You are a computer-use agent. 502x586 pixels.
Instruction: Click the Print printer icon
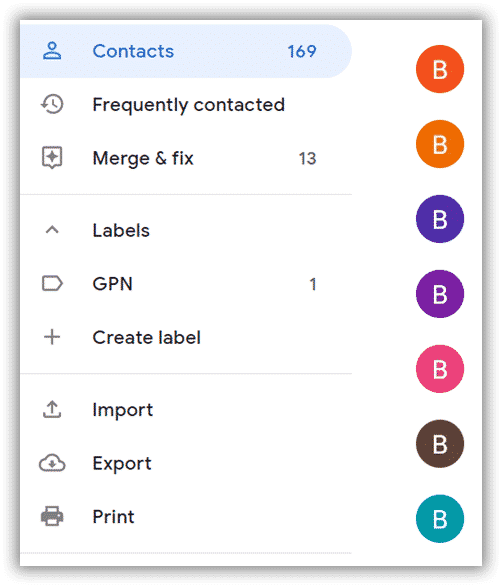pyautogui.click(x=52, y=516)
